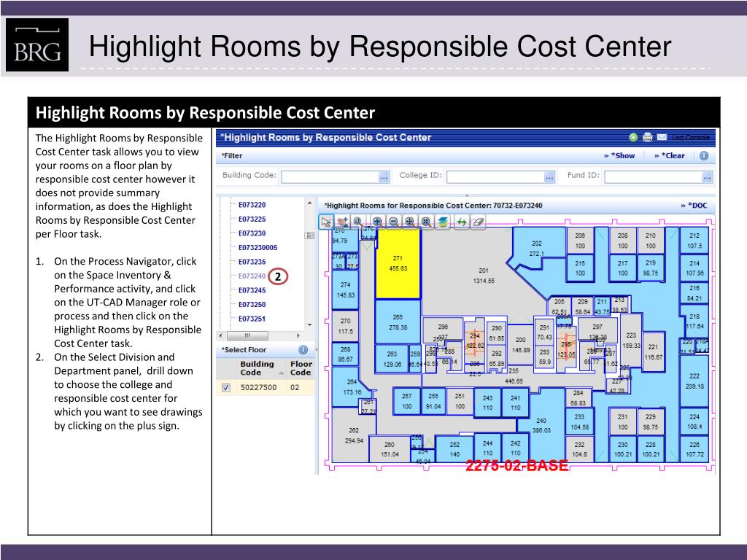747x560 pixels.
Task: Click room 200 on the floor plan
Action: coord(520,345)
